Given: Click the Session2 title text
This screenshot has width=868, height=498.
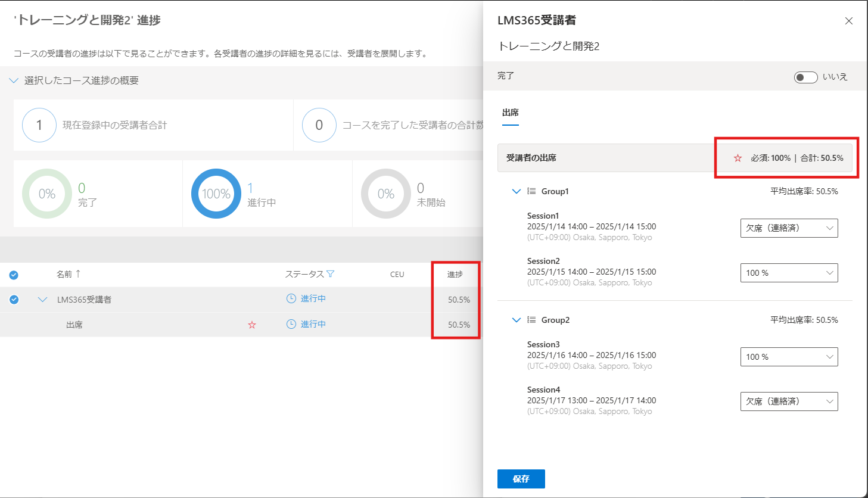Looking at the screenshot, I should [x=543, y=261].
